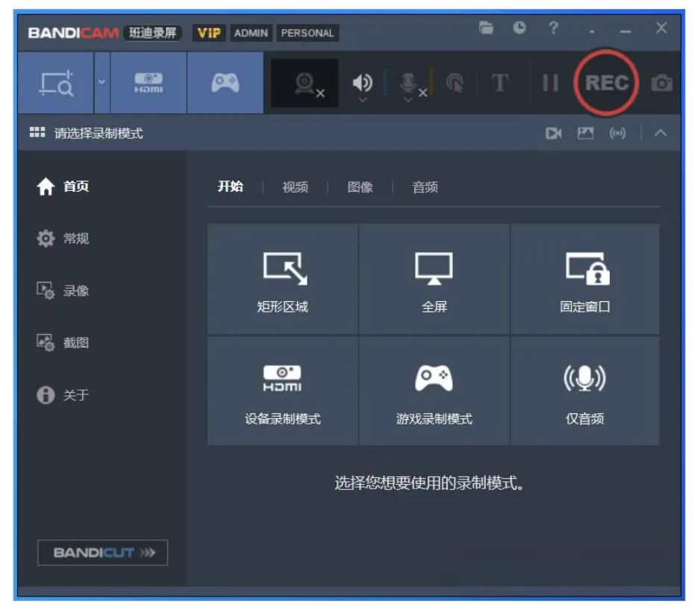
Task: Toggle text overlay T icon
Action: tap(499, 83)
